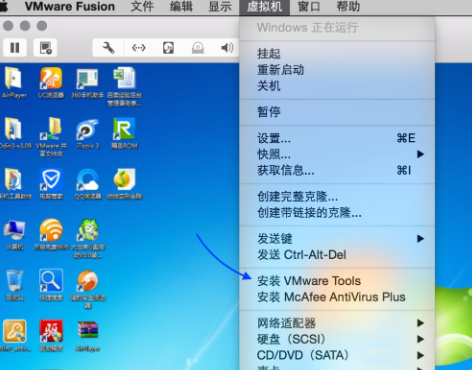Select the iTools 3 desktop icon
Screen dimensions: 472x370
pos(88,133)
